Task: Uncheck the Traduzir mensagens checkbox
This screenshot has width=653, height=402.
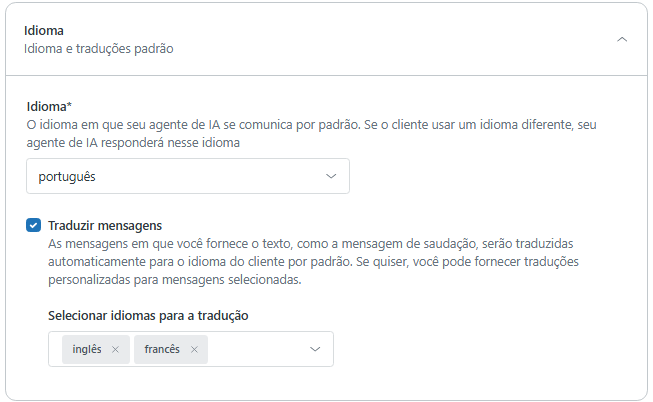Action: coord(33,226)
